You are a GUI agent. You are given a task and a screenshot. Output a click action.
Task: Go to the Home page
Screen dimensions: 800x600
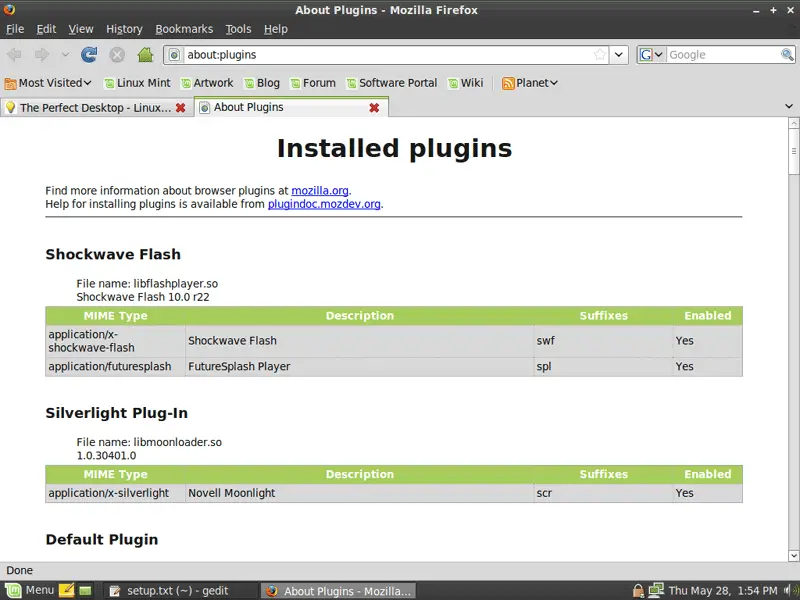click(145, 55)
